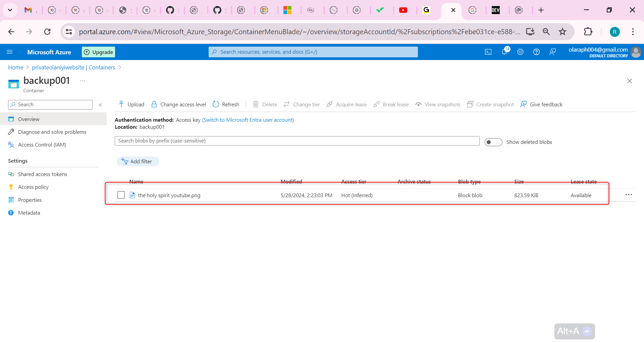The image size is (644, 342).
Task: Sort by Name column header
Action: [x=136, y=181]
